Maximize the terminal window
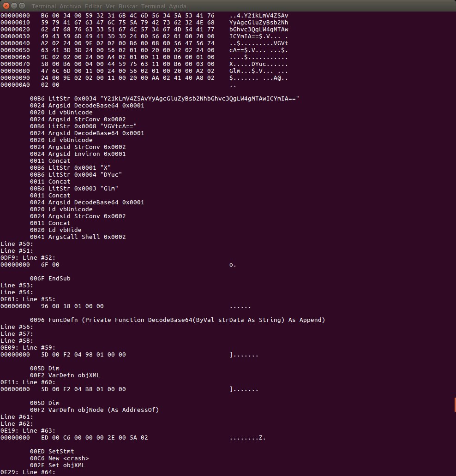The width and height of the screenshot is (456, 476). [22, 6]
